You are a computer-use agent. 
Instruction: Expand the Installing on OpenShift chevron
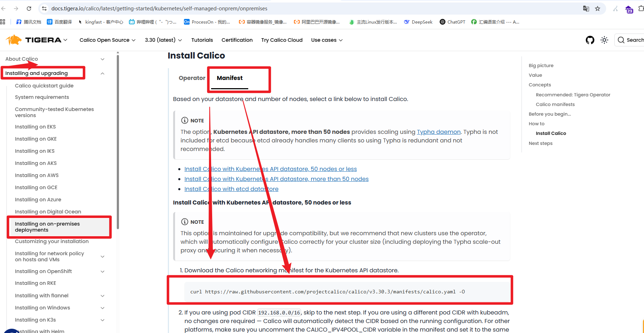pos(103,271)
